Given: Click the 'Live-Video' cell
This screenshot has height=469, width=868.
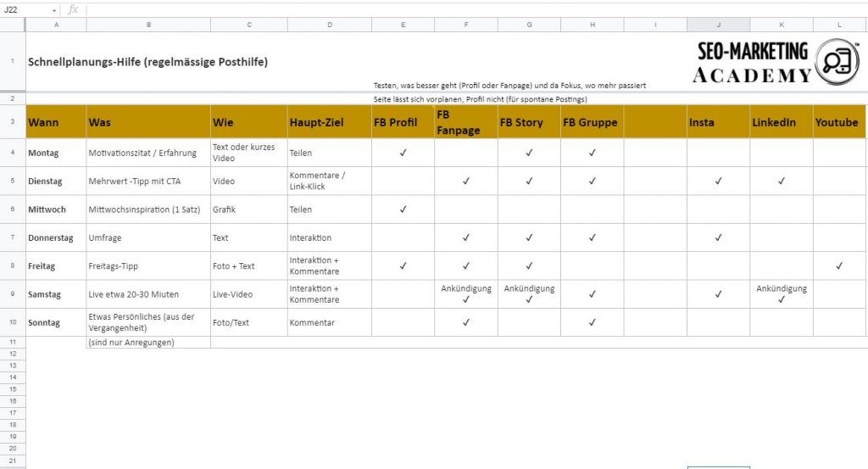Looking at the screenshot, I should pos(249,294).
